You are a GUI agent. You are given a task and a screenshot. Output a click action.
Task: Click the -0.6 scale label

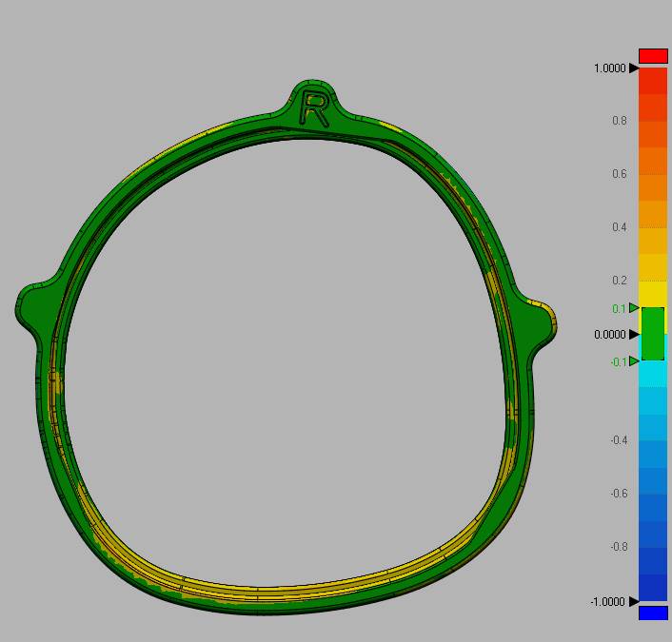(619, 494)
